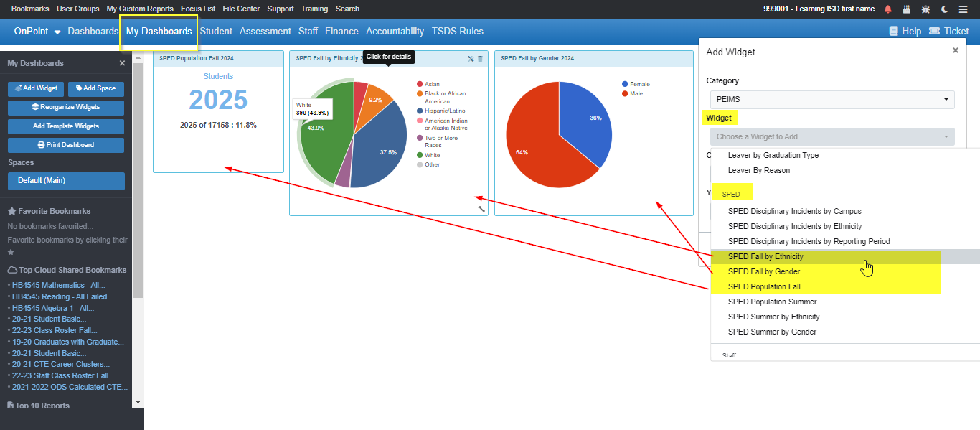Click the birthday cake icon in the header
Screen dimensions: 980x430
[906, 9]
